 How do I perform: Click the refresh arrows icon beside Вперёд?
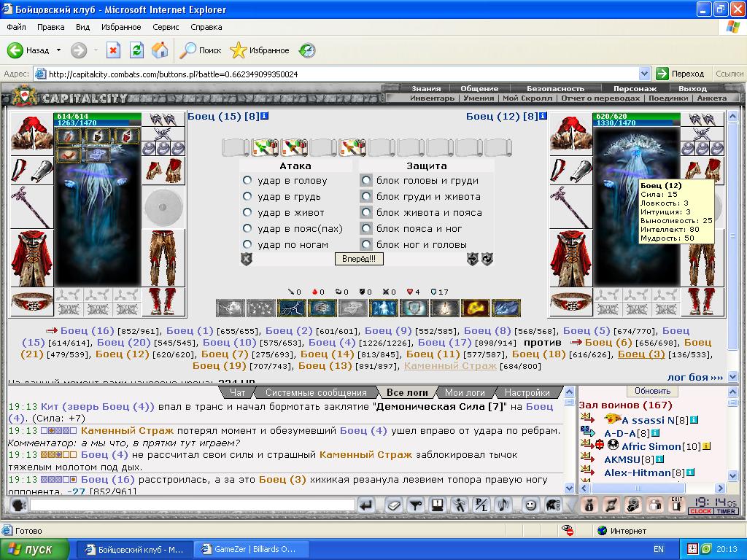click(x=487, y=259)
